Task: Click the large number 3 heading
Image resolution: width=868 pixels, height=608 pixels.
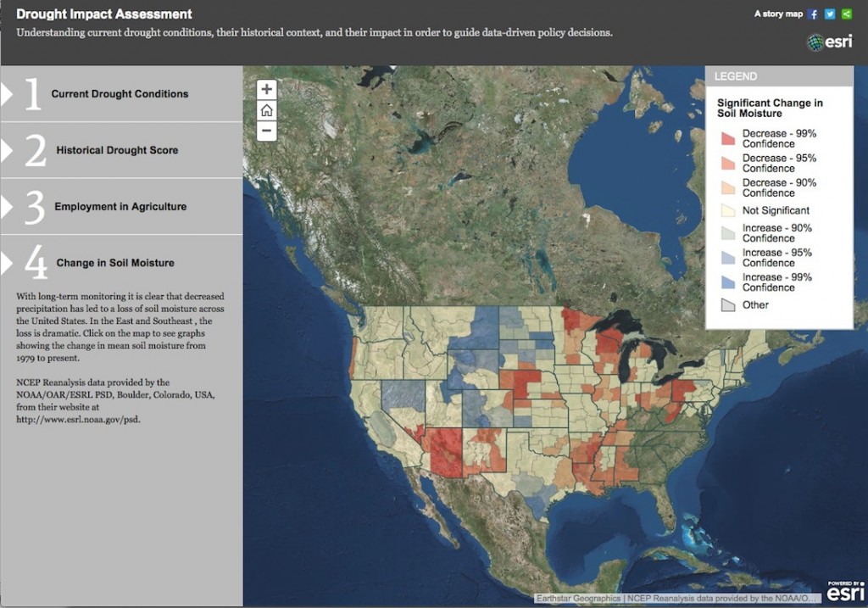Action: [35, 207]
